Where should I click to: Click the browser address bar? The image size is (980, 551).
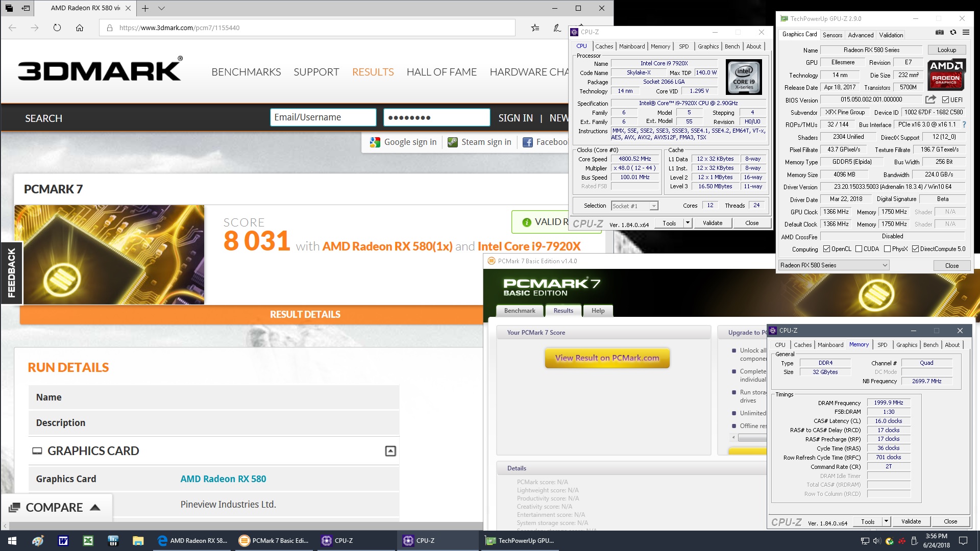point(307,28)
